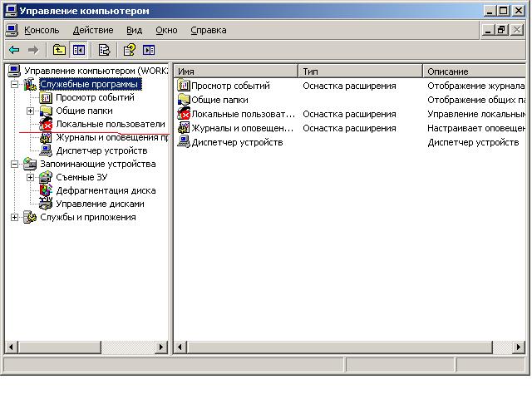Expand the Общие папки node

[x=30, y=111]
